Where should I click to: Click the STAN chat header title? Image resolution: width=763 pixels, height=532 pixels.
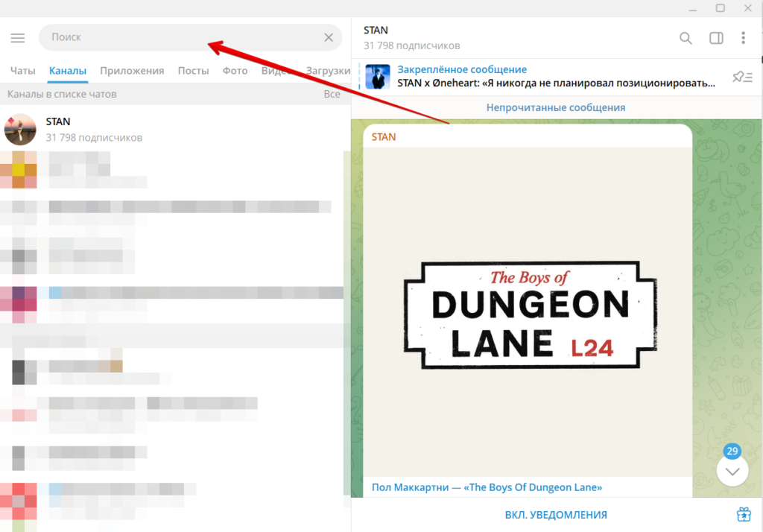(x=376, y=31)
